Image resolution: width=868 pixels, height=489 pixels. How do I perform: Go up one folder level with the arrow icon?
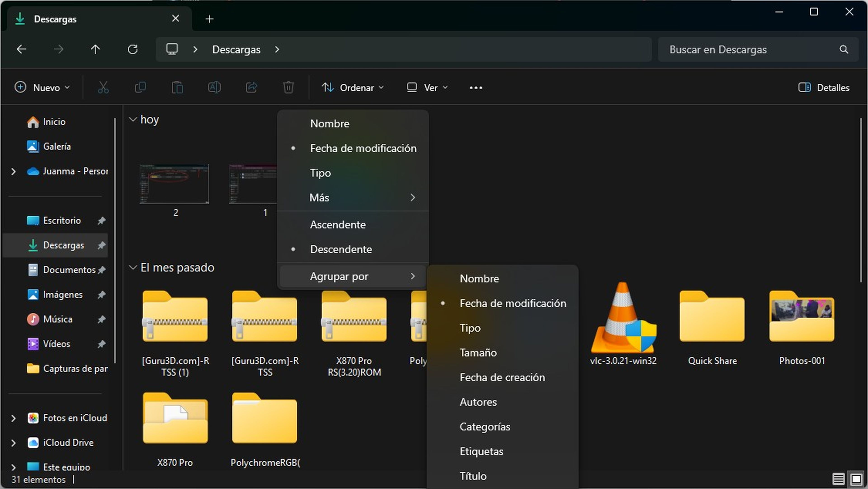tap(95, 49)
